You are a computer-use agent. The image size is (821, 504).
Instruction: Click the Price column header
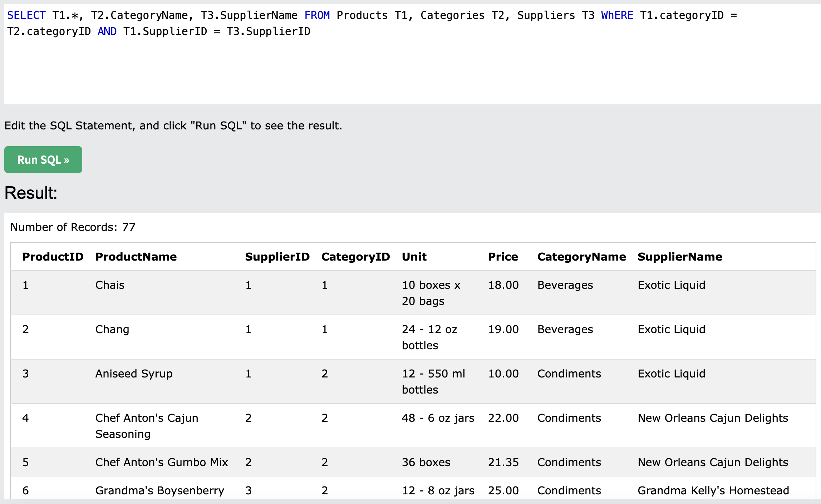[x=503, y=257]
